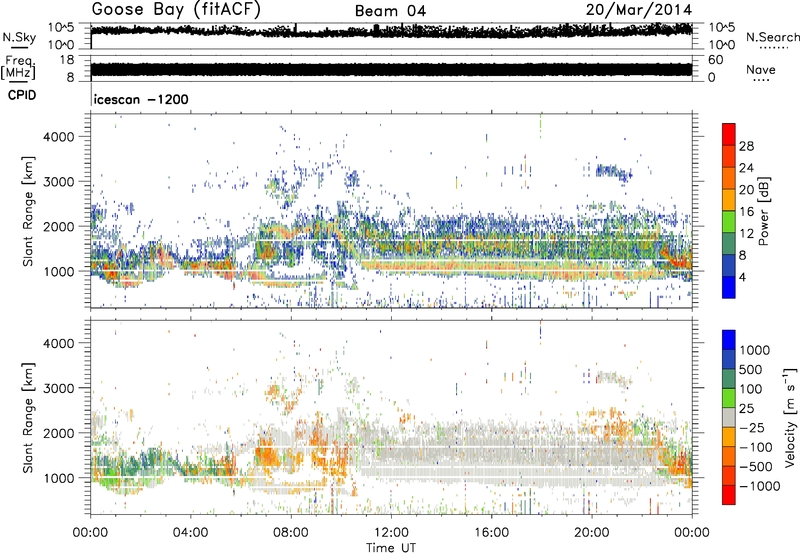
Task: Click the "60" tick beside the frequency panel
Action: pos(715,60)
